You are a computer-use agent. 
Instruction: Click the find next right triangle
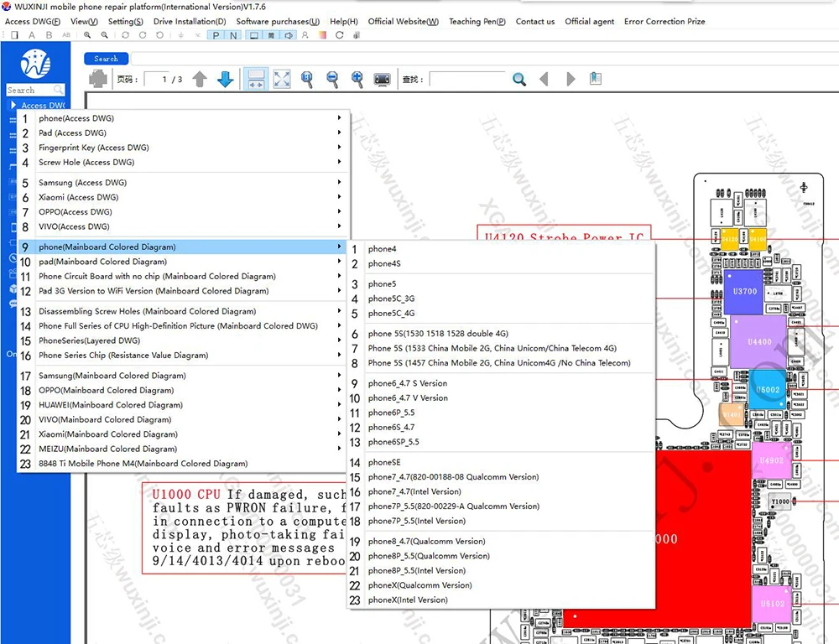[x=571, y=79]
